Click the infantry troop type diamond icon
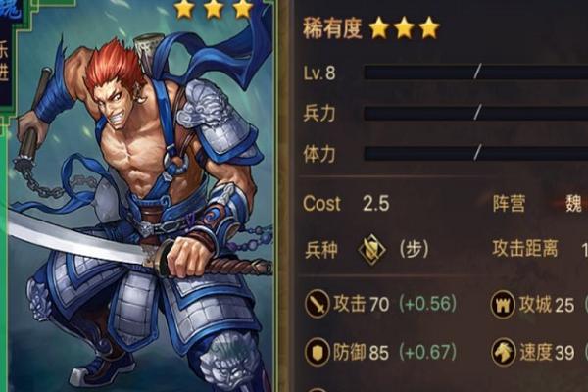The width and height of the screenshot is (588, 392). (371, 249)
